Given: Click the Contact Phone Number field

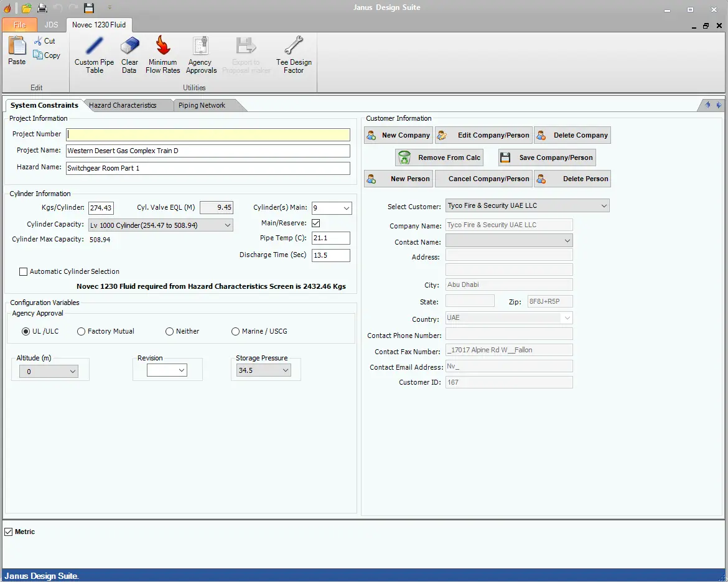Looking at the screenshot, I should [x=509, y=334].
